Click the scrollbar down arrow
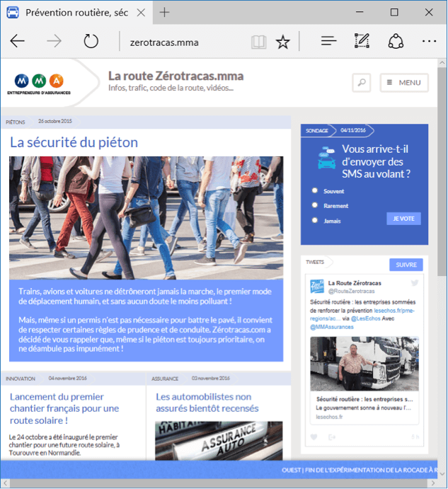The height and width of the screenshot is (489, 448). (442, 473)
